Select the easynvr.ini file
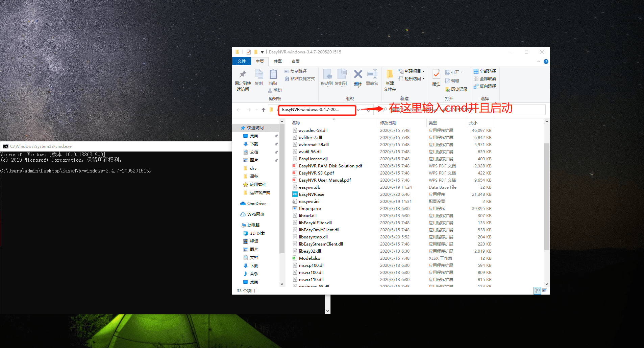The image size is (644, 348). (x=309, y=202)
